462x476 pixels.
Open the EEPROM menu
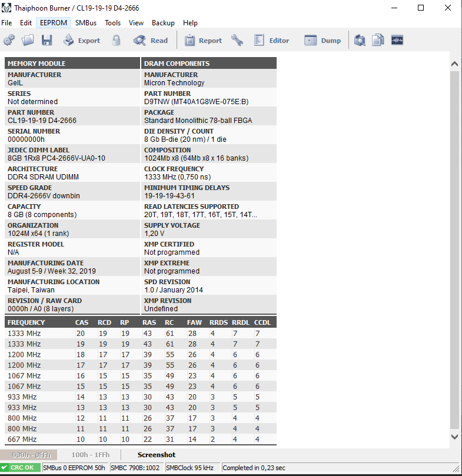point(54,23)
